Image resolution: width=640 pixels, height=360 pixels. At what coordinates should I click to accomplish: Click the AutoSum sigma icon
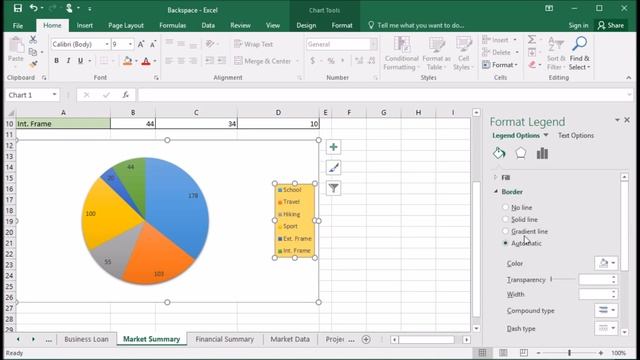click(x=531, y=40)
